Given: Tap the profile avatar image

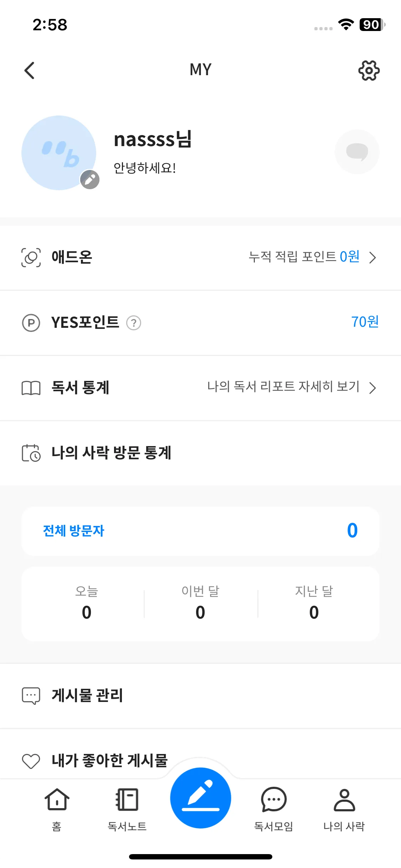Looking at the screenshot, I should pos(59,153).
